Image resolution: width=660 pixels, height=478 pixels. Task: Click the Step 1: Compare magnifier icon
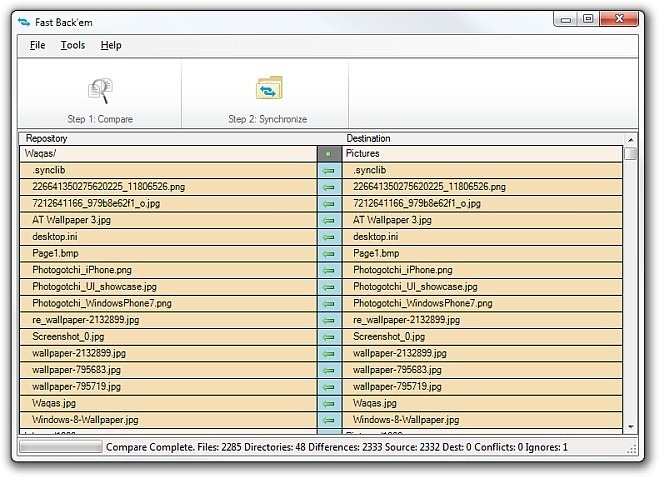pyautogui.click(x=100, y=91)
